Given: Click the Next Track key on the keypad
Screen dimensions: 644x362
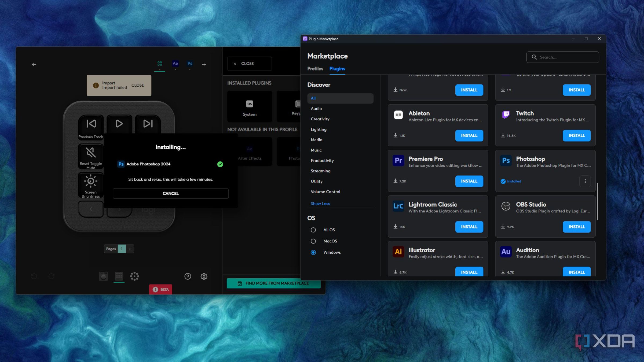Looking at the screenshot, I should pyautogui.click(x=148, y=124).
